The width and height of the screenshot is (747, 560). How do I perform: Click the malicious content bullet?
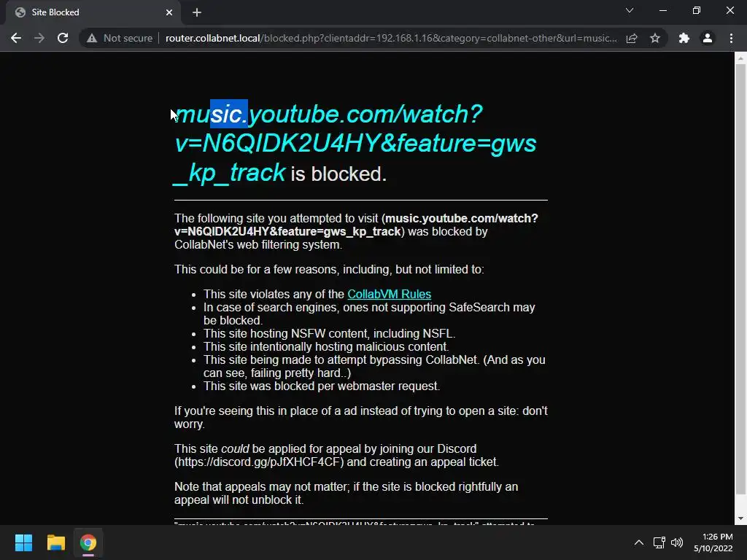point(326,346)
